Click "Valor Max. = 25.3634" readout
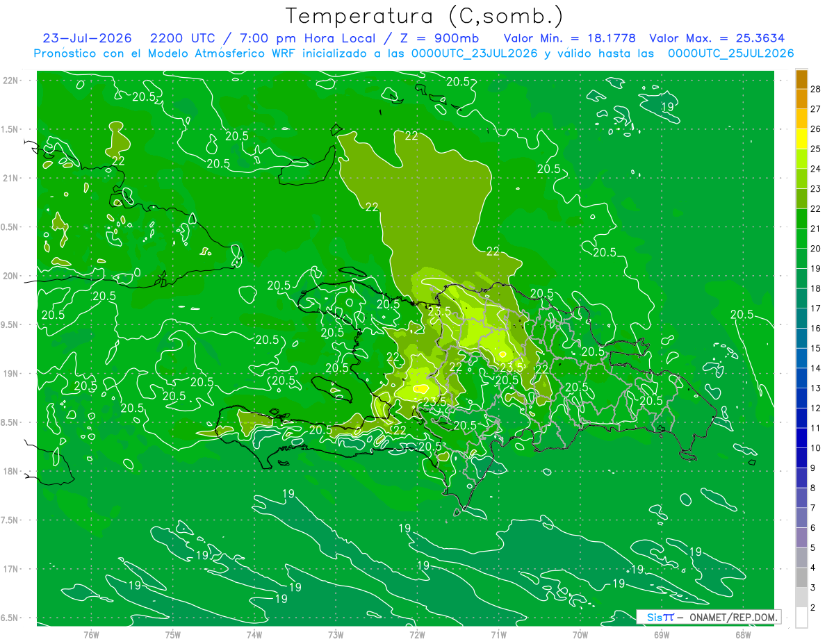834x644 pixels. tap(717, 39)
